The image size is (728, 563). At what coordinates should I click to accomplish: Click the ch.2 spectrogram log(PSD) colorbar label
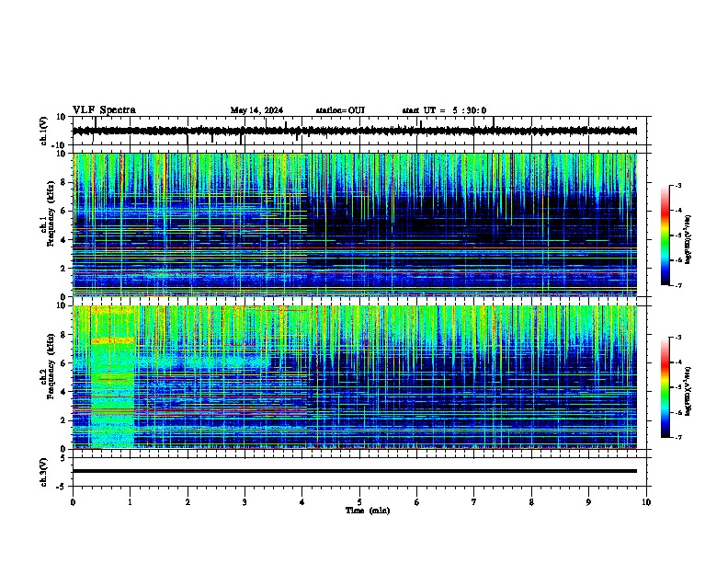coord(688,392)
